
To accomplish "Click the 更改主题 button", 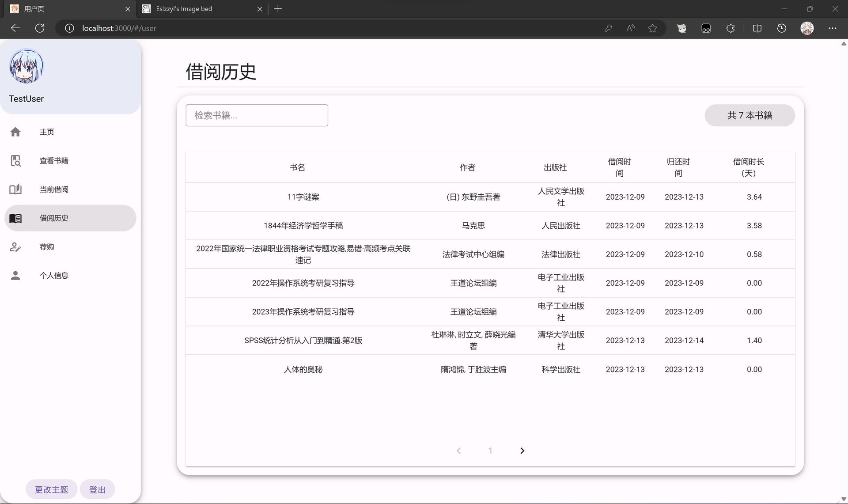I will click(51, 489).
